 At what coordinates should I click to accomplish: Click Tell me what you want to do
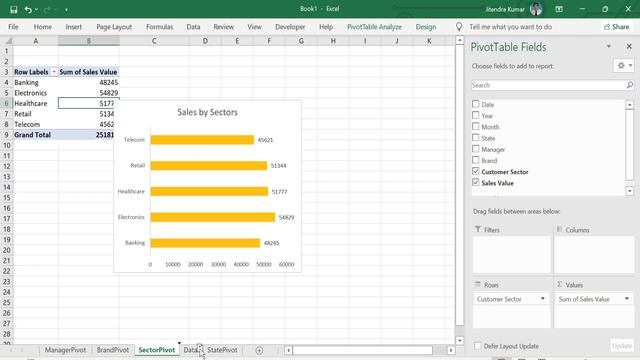pyautogui.click(x=510, y=27)
